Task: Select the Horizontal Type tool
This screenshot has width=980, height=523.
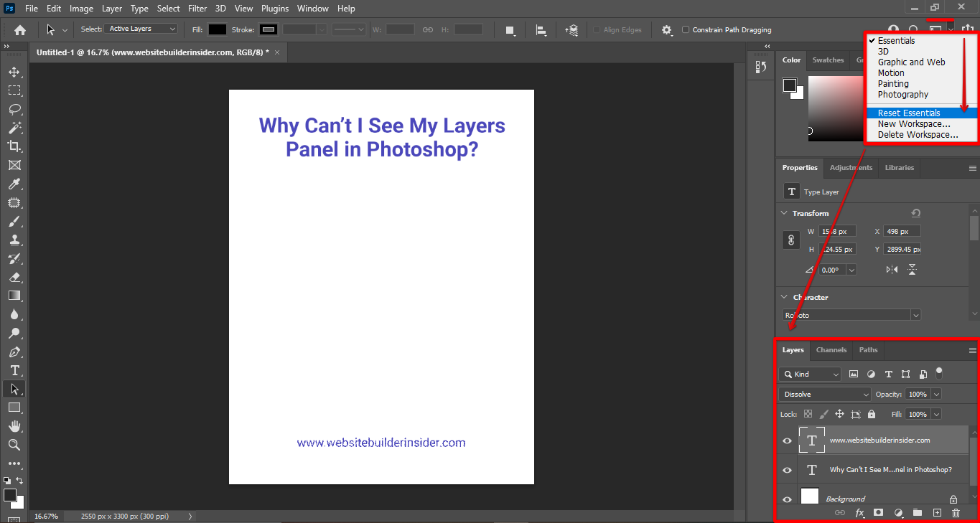Action: pyautogui.click(x=14, y=370)
